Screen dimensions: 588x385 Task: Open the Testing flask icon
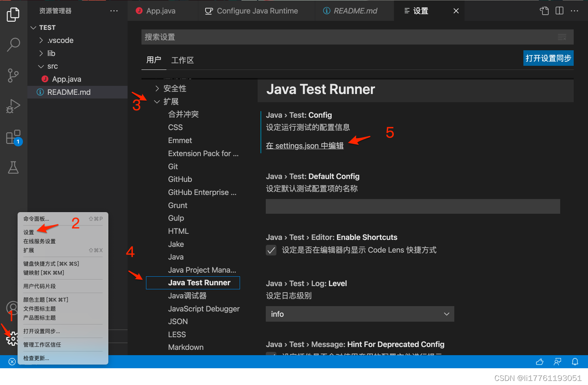click(13, 167)
